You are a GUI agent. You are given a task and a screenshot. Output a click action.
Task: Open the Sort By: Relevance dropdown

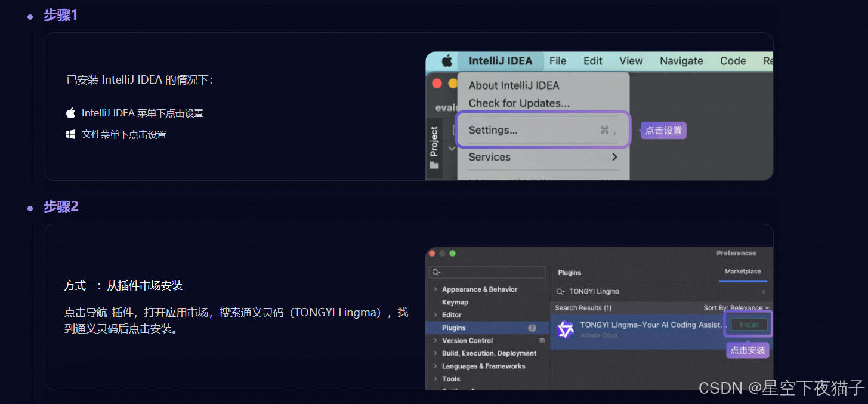click(736, 308)
